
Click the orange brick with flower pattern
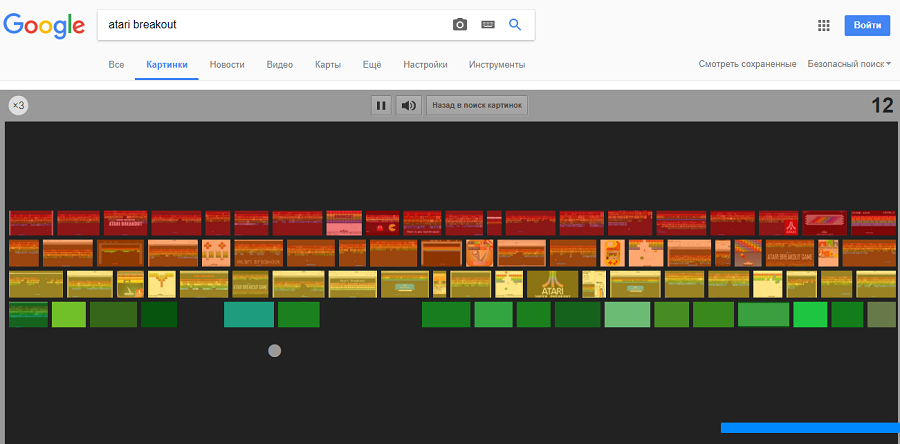[216, 253]
